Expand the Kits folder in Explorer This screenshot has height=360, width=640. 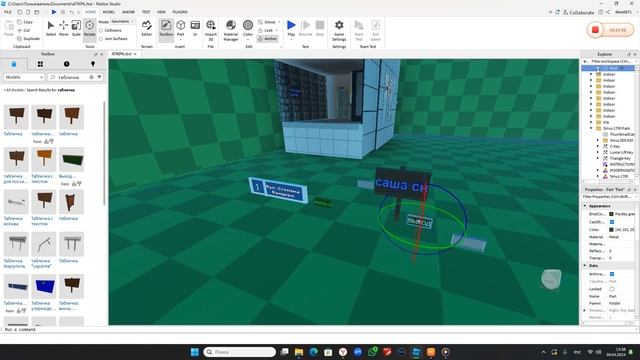[591, 122]
